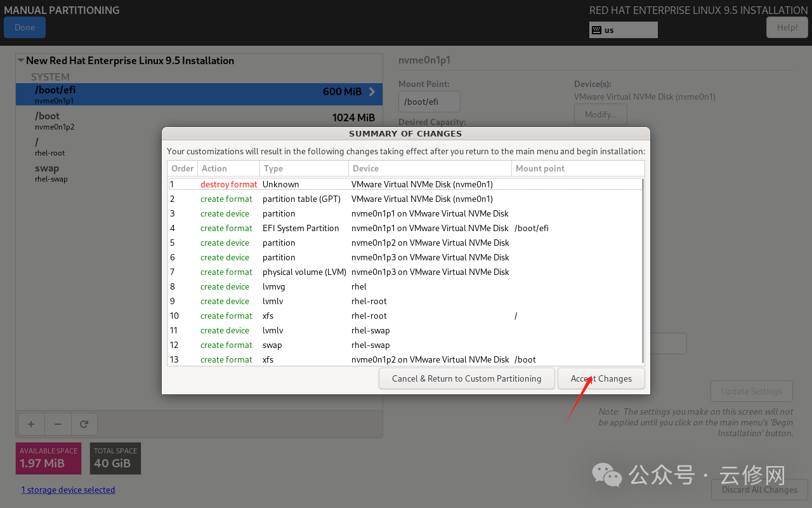Select row 5 create device nvme0n1p2 partition

(405, 243)
